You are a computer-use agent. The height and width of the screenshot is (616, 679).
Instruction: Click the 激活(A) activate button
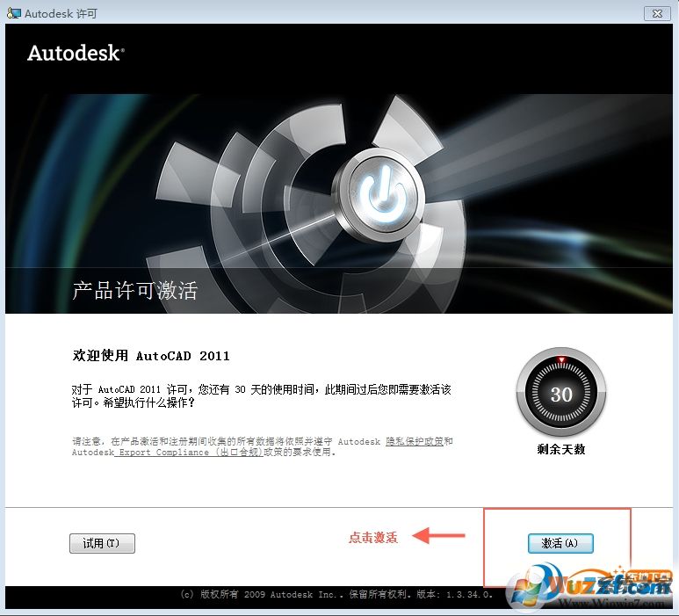point(560,543)
